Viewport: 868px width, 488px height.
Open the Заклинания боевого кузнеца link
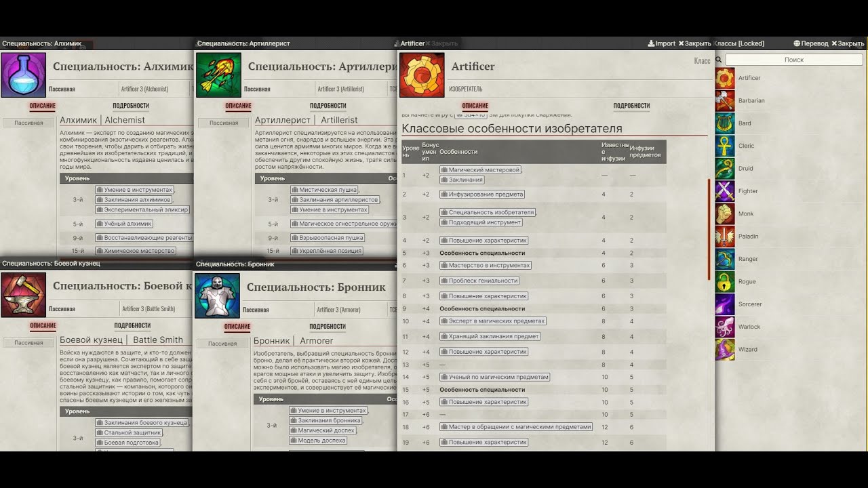[x=142, y=423]
